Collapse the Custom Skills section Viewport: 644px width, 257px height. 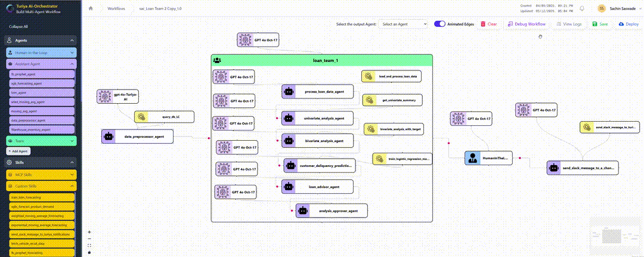[x=72, y=187]
